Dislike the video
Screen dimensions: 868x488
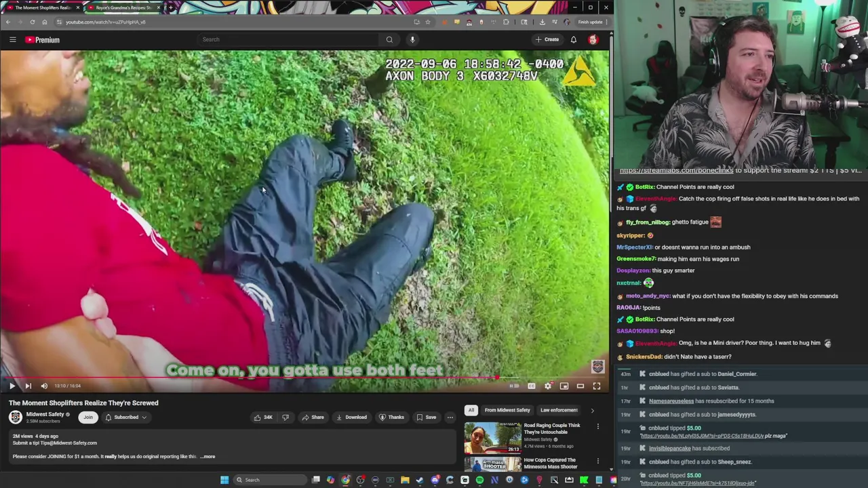(x=285, y=417)
